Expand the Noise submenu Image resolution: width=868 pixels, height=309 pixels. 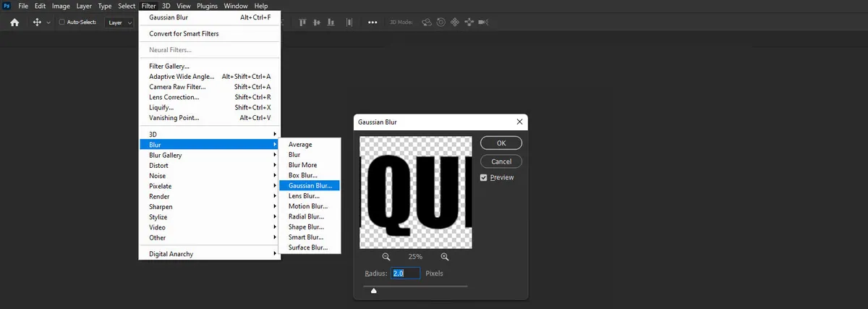point(210,176)
